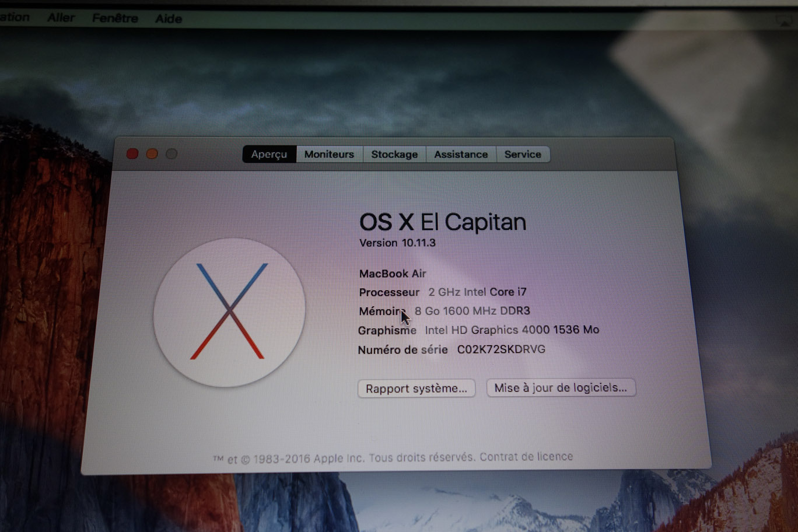This screenshot has width=798, height=532.
Task: Open the Assistance tab
Action: (x=461, y=155)
